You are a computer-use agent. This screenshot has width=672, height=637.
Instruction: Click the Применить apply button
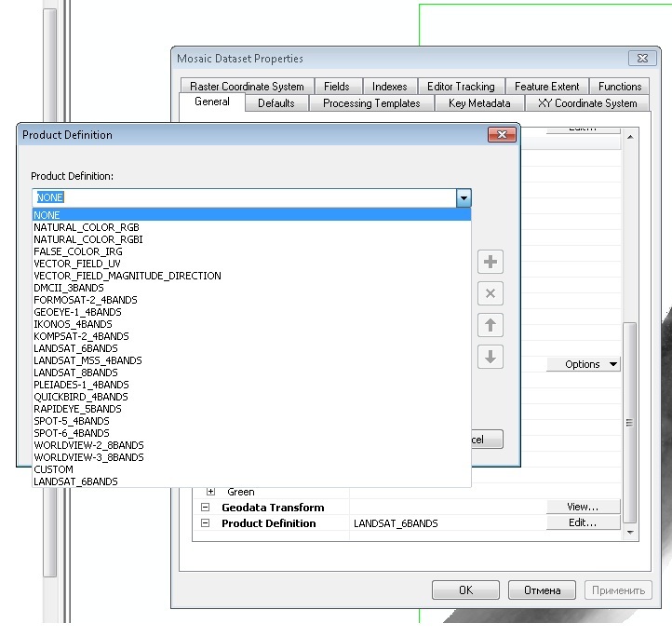pos(618,590)
